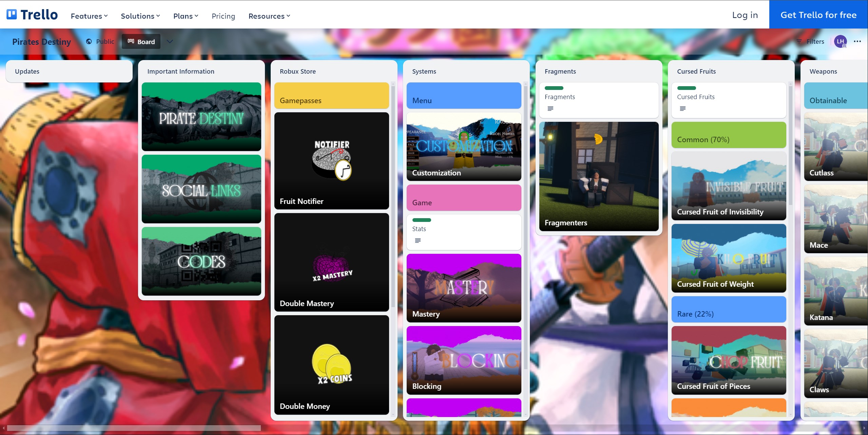Expand the Solutions dropdown menu
This screenshot has width=868, height=435.
point(140,15)
